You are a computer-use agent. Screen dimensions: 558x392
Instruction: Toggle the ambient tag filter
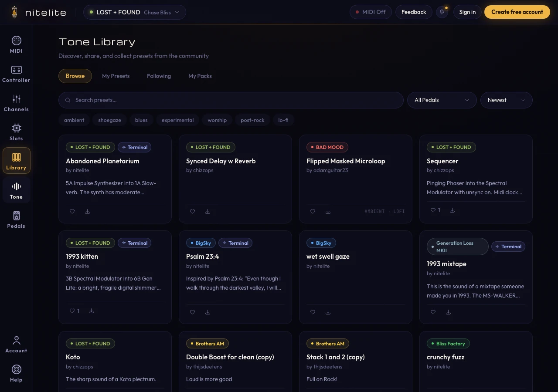pyautogui.click(x=74, y=120)
